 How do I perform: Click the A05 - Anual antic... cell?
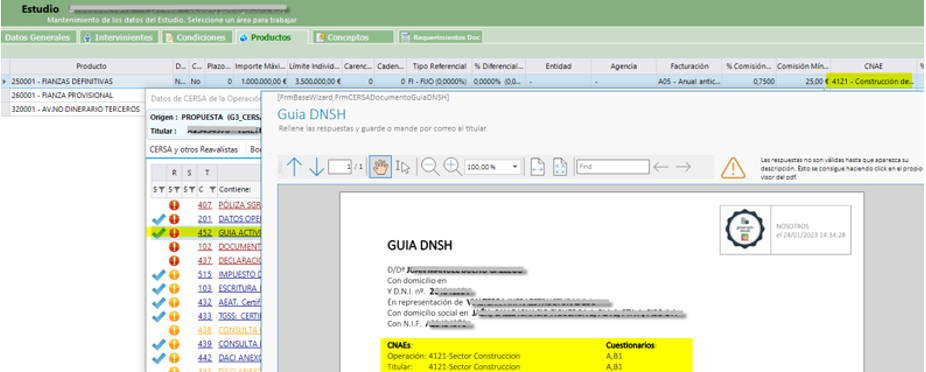tap(690, 81)
